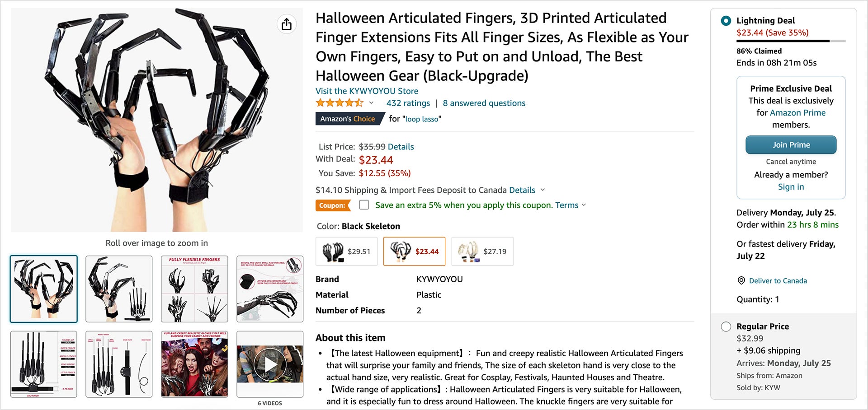868x410 pixels.
Task: Select the party scene photo thumbnail
Action: pos(194,364)
